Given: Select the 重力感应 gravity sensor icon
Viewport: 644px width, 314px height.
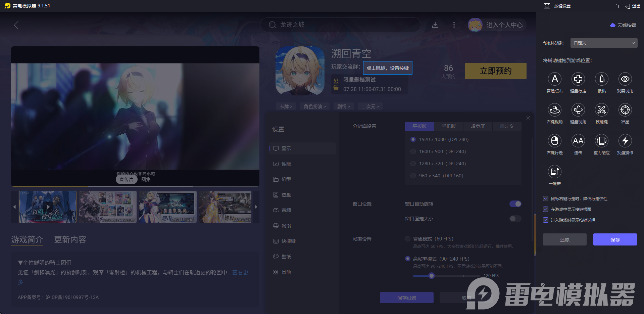Looking at the screenshot, I should tap(601, 141).
